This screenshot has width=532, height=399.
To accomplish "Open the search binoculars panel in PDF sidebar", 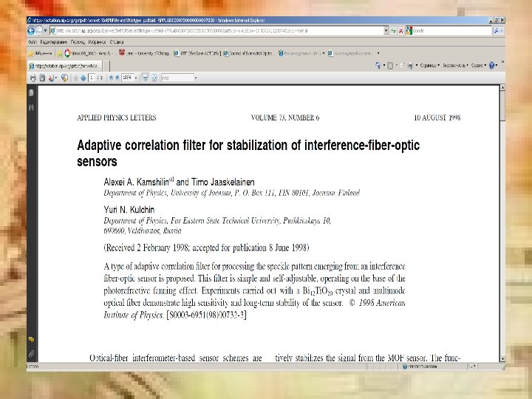I will coord(31,108).
